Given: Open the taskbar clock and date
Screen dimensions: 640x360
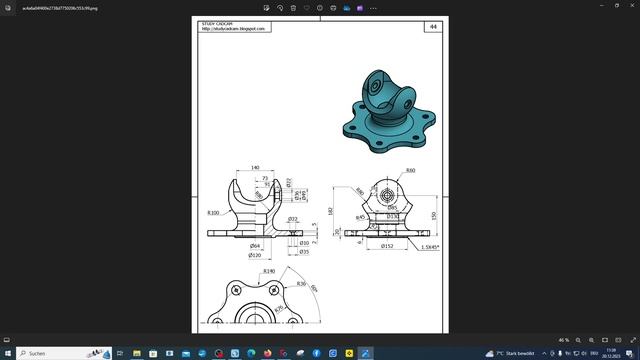Looking at the screenshot, I should pyautogui.click(x=611, y=353).
